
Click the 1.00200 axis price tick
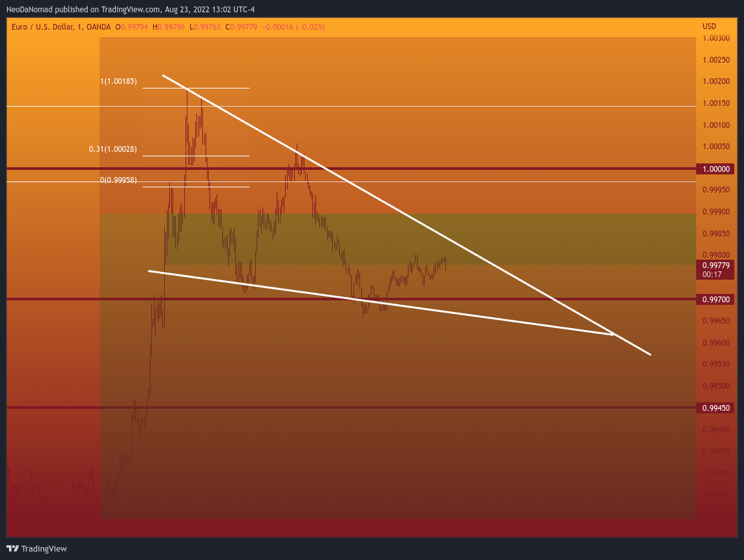click(716, 81)
